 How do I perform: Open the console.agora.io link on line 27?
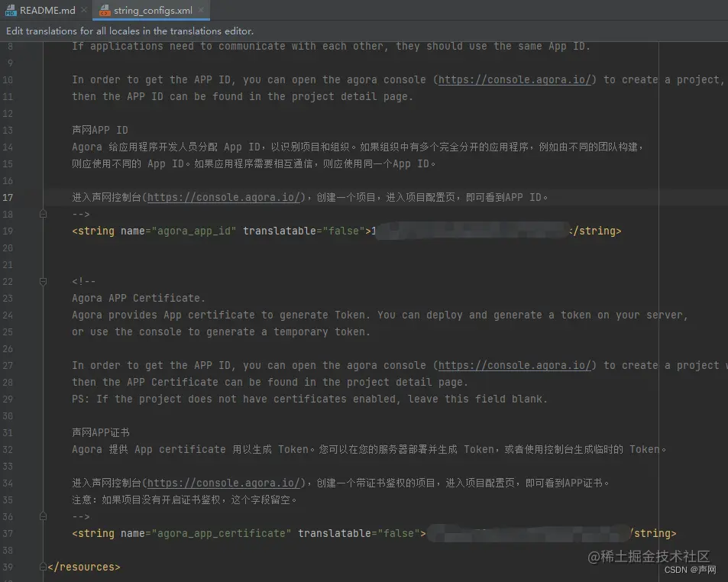515,365
